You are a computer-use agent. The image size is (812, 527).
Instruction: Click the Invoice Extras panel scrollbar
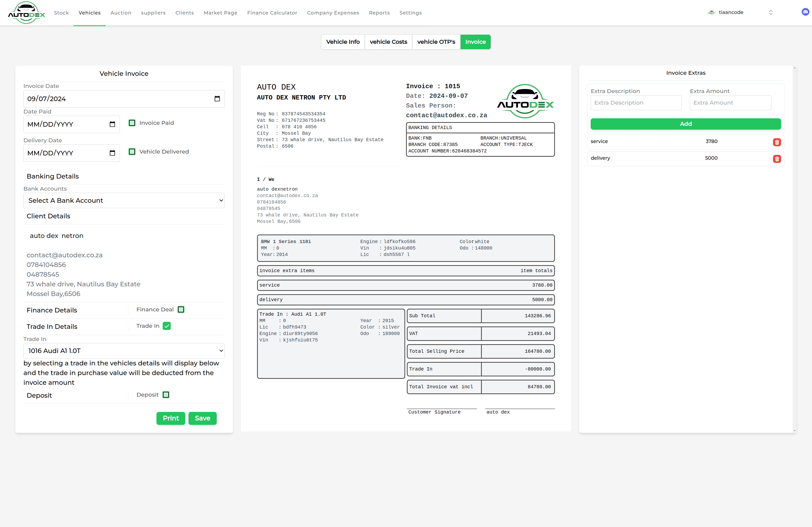(795, 249)
